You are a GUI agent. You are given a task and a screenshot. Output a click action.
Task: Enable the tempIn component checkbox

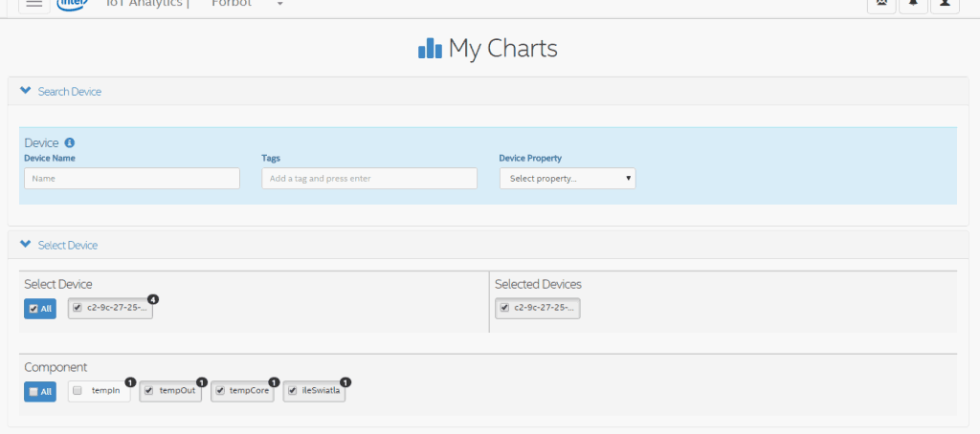coord(78,391)
